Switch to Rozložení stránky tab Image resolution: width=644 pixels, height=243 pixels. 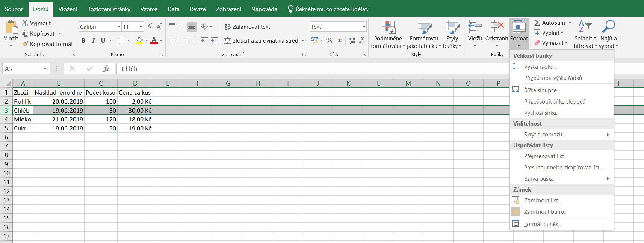pyautogui.click(x=109, y=9)
